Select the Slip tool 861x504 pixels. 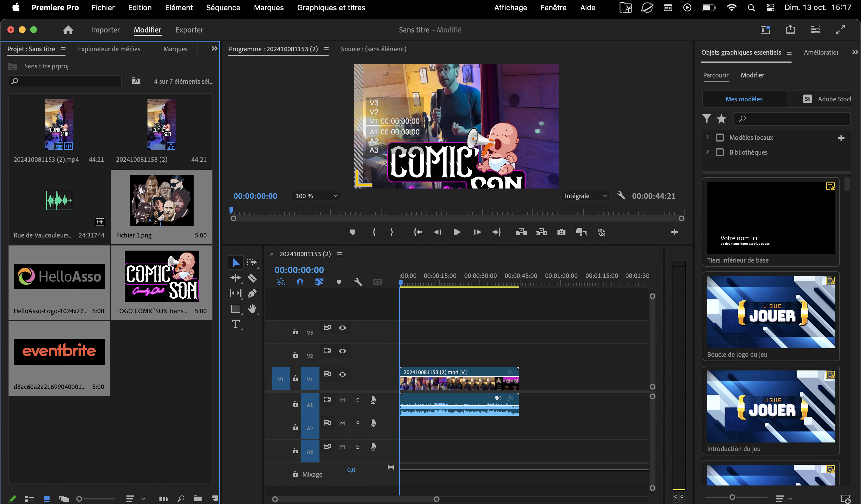(235, 293)
